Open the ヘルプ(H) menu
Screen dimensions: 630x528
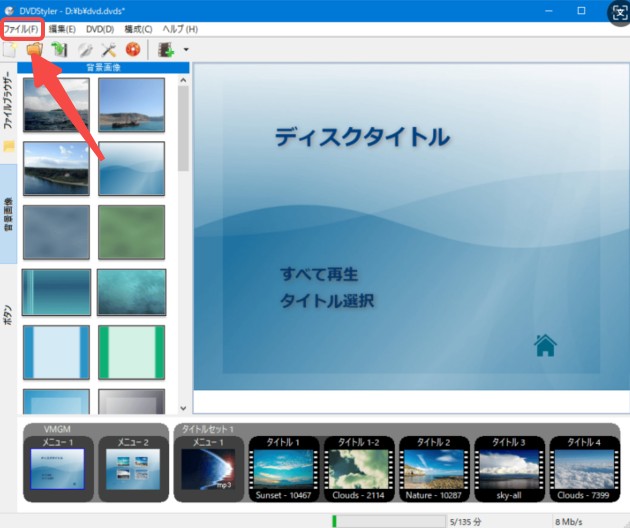180,29
